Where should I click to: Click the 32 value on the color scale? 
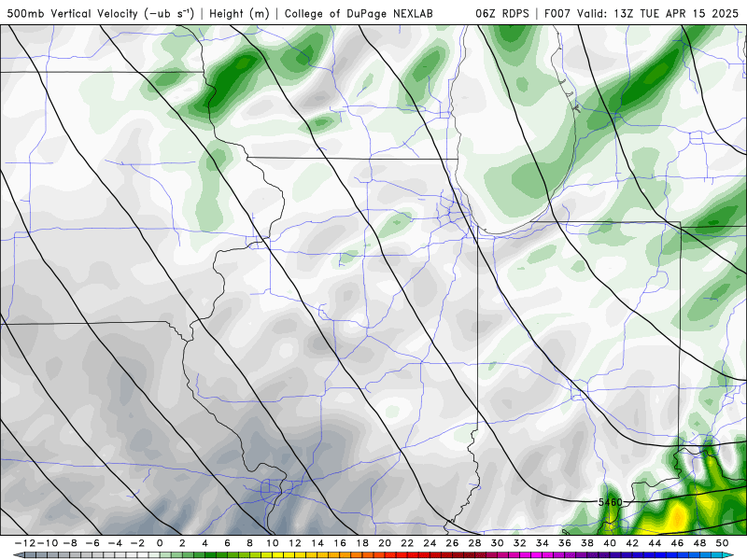[520, 543]
